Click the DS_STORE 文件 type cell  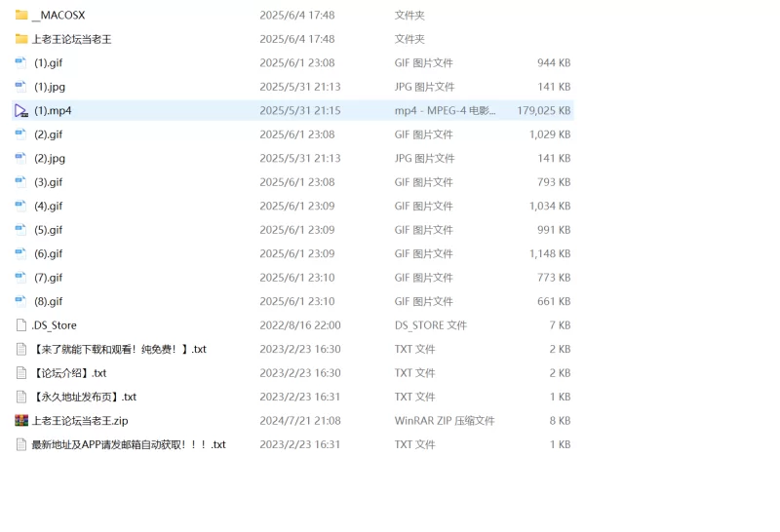coord(431,325)
